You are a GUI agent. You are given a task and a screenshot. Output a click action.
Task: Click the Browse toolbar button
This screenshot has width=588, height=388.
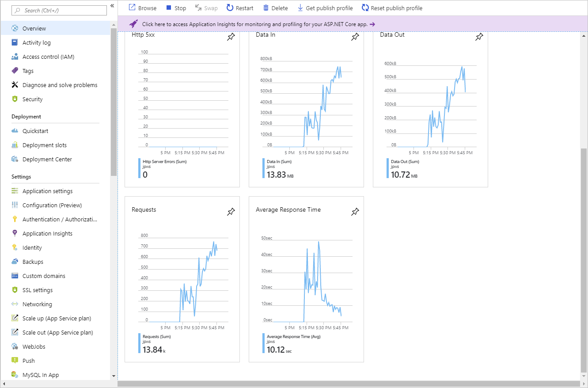tap(142, 8)
